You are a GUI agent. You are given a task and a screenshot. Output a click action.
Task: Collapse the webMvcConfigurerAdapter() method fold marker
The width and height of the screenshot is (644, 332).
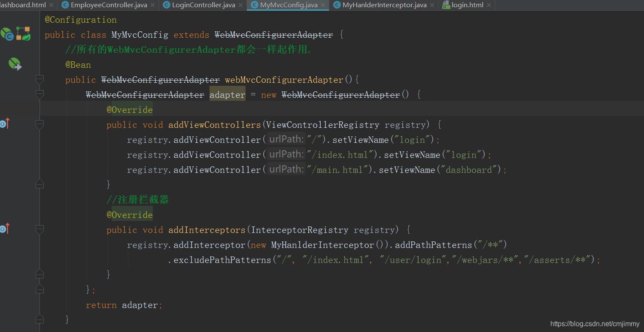point(40,79)
